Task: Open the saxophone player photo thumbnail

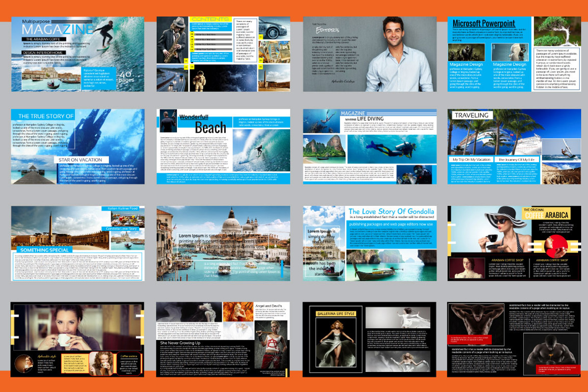Action: click(173, 40)
